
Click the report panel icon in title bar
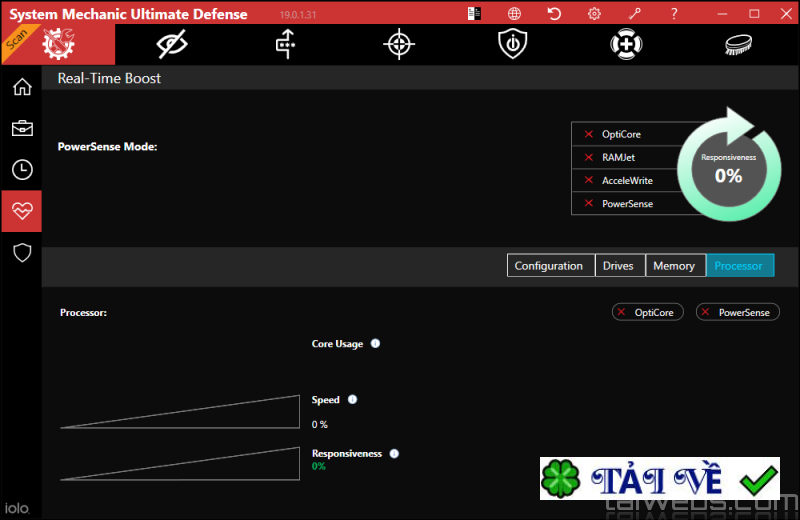coord(474,13)
